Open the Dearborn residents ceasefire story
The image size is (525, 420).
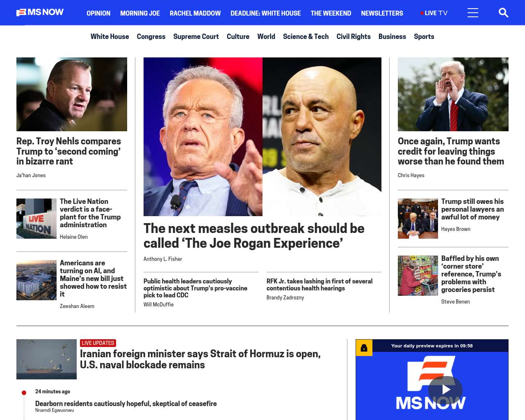coord(126,404)
